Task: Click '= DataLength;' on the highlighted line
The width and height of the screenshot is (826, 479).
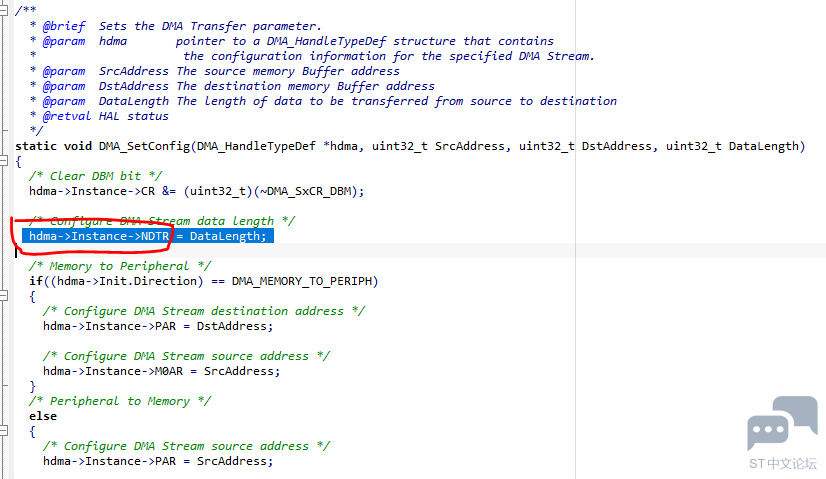Action: 221,236
